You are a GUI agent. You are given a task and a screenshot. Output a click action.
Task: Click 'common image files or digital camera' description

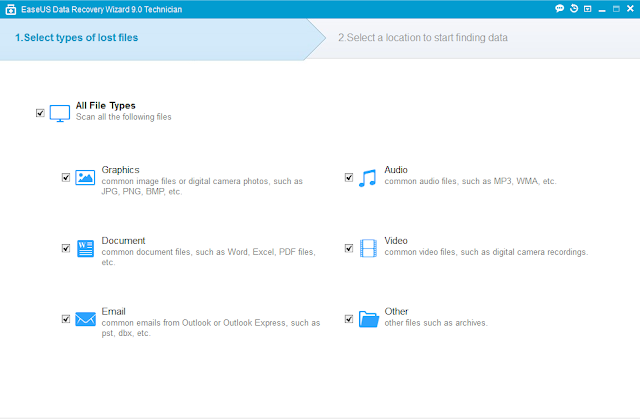click(x=202, y=186)
